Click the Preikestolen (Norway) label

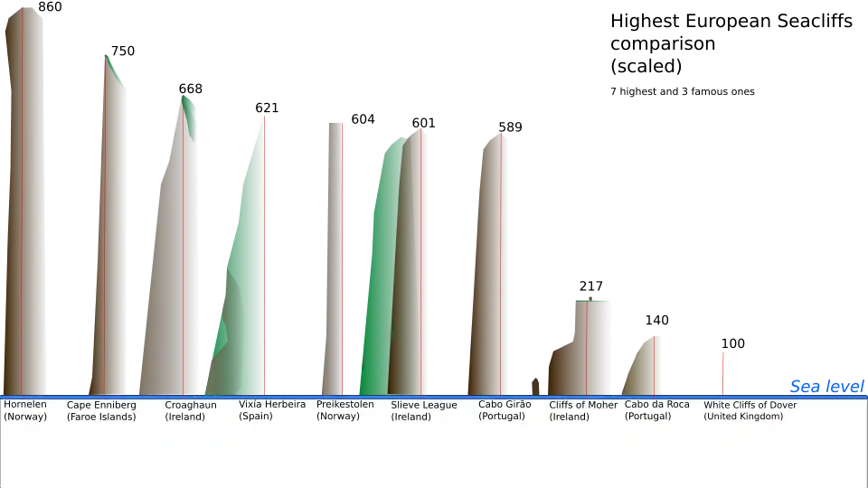[x=344, y=411]
